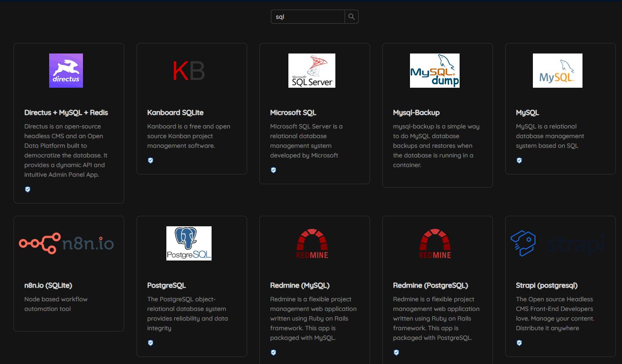This screenshot has width=622, height=364.
Task: Click the Kanboard KB logo
Action: click(x=189, y=71)
